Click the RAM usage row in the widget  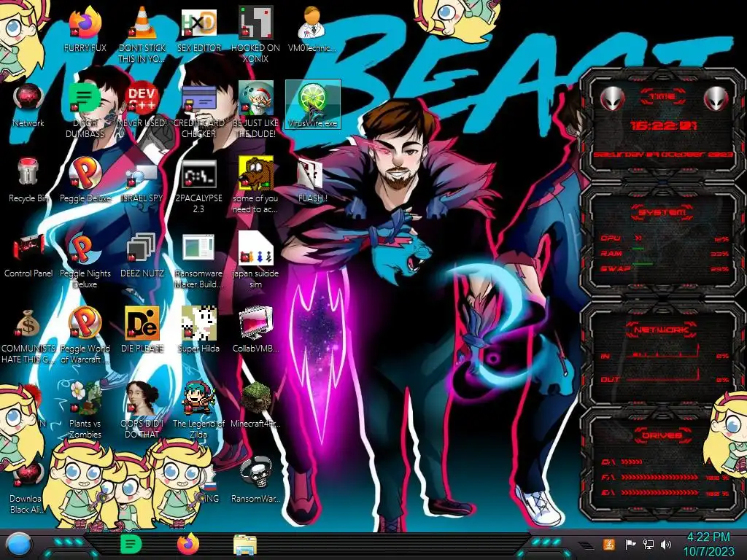[x=665, y=254]
